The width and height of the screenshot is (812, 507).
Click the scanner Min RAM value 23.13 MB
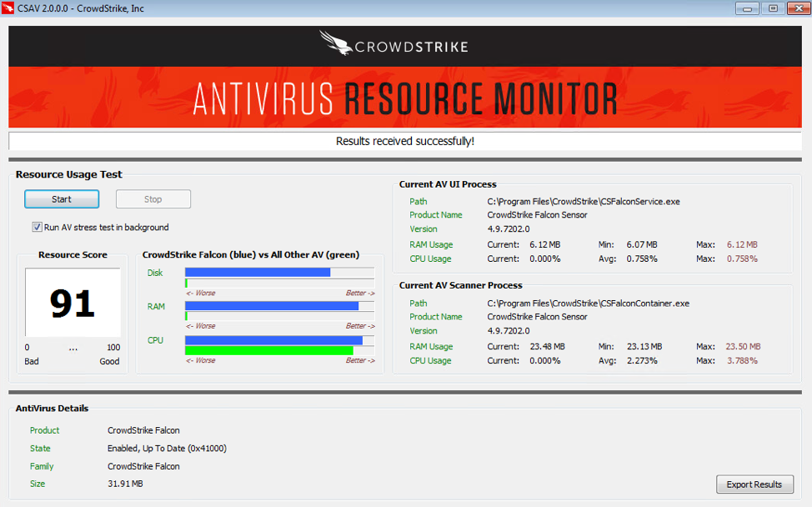[x=644, y=346]
